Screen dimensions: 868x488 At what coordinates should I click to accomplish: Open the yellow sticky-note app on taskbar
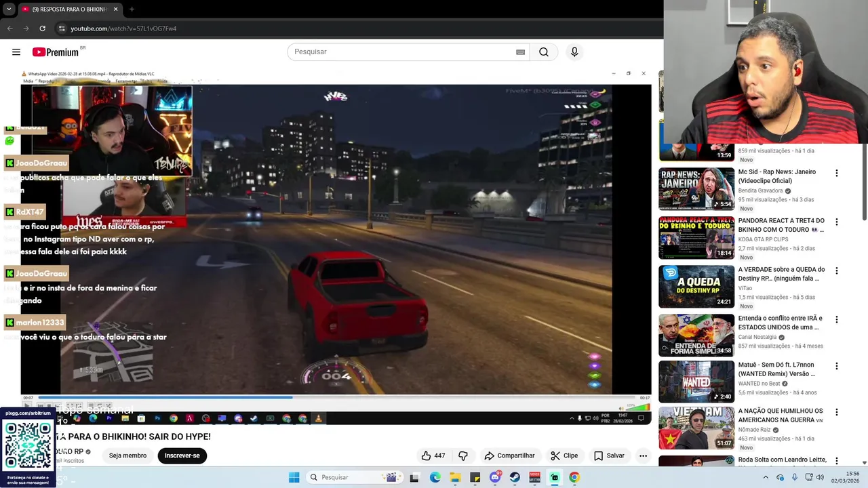coord(475,477)
